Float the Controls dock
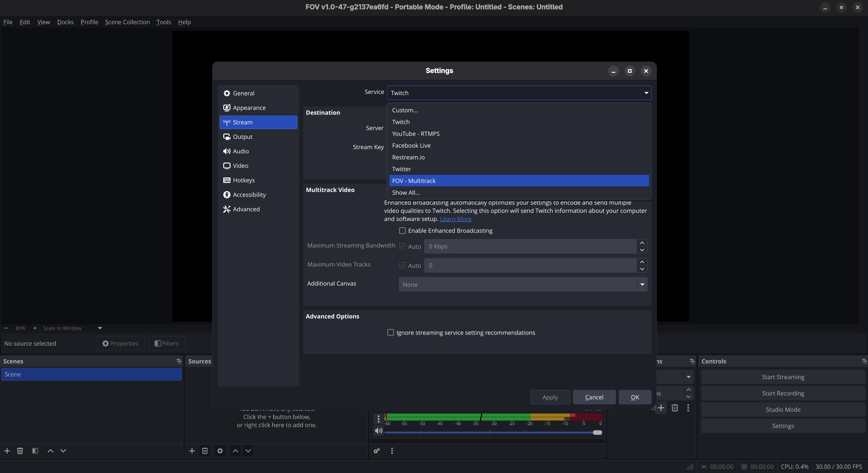Screen dimensions: 868x473 click(x=864, y=361)
